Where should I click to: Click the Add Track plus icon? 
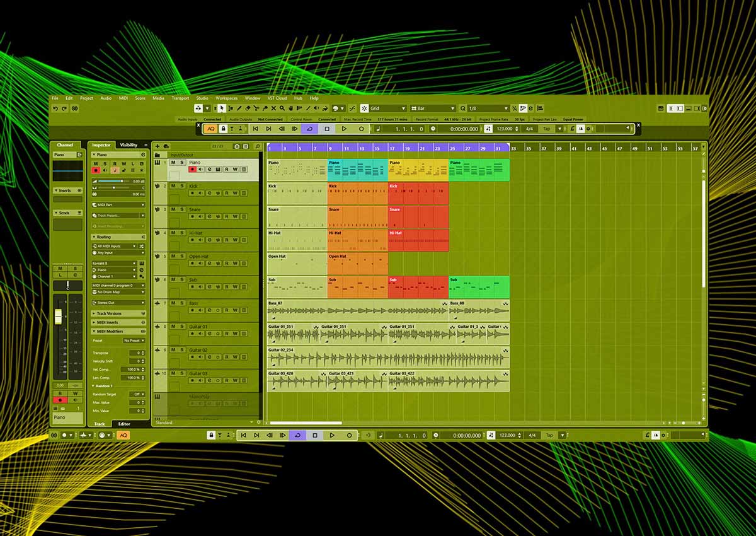[157, 146]
